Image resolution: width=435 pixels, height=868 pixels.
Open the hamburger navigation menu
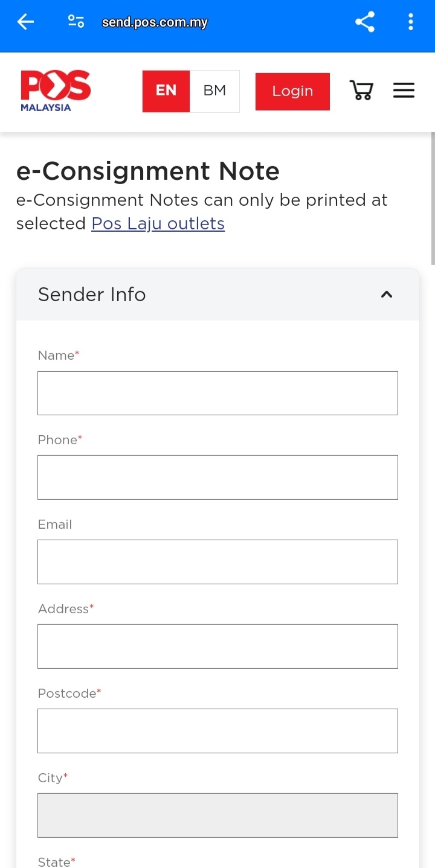404,91
